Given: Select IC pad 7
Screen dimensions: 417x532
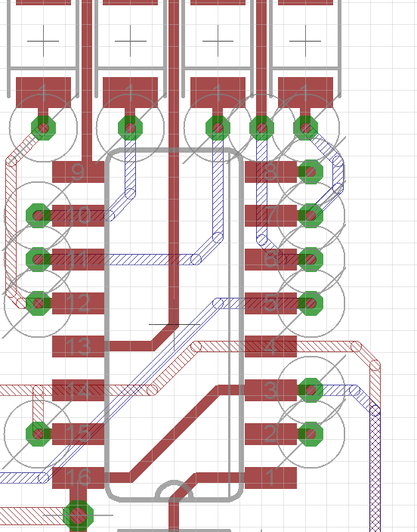Looking at the screenshot, I should click(x=270, y=215).
